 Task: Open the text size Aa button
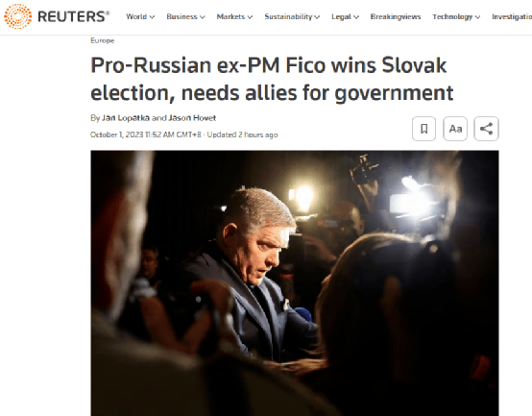click(x=455, y=129)
